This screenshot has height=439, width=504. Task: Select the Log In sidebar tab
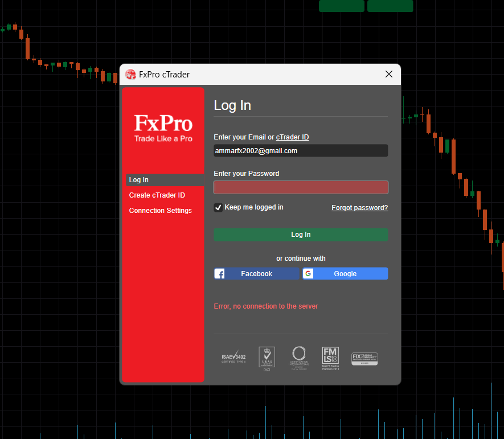click(165, 180)
